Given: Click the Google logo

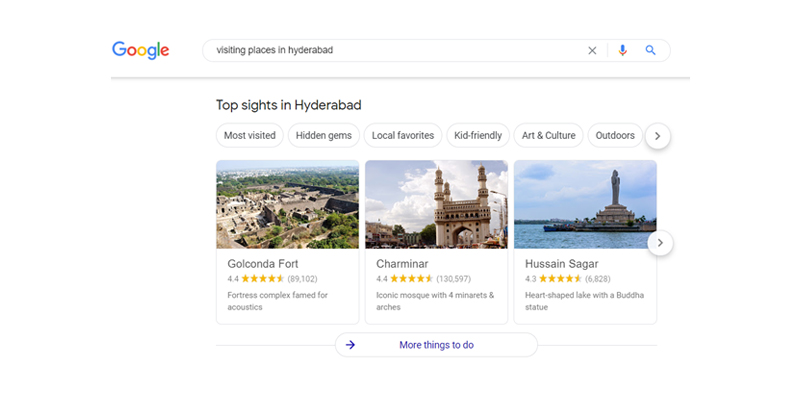Looking at the screenshot, I should [x=140, y=51].
